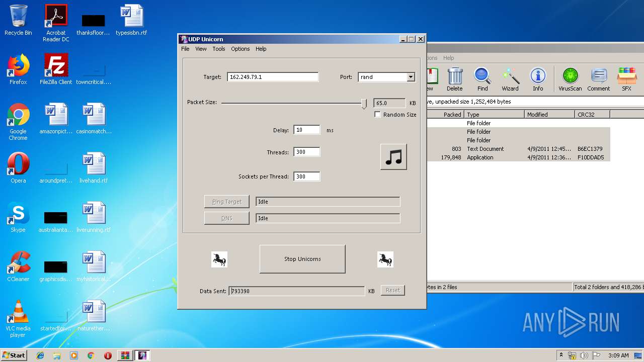Open the Options menu in UDP Unicorn
The width and height of the screenshot is (644, 362).
point(240,49)
